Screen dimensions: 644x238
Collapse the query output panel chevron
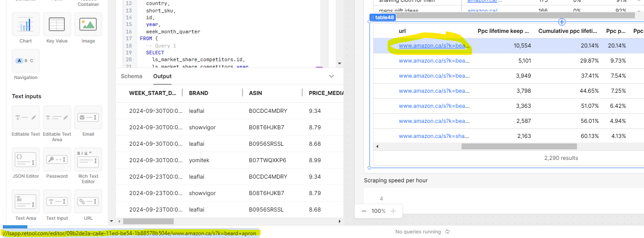click(x=332, y=76)
